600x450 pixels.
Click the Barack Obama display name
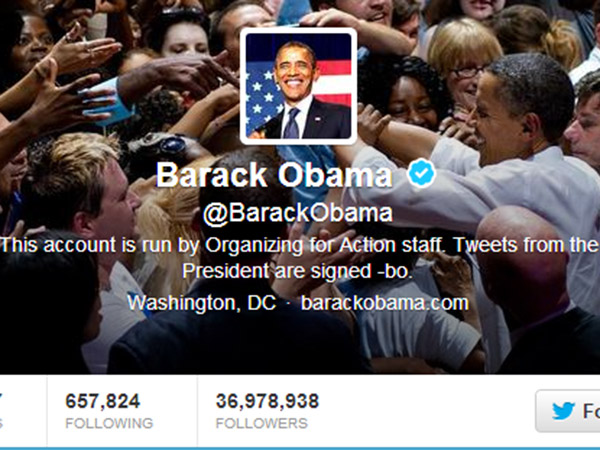click(x=274, y=175)
